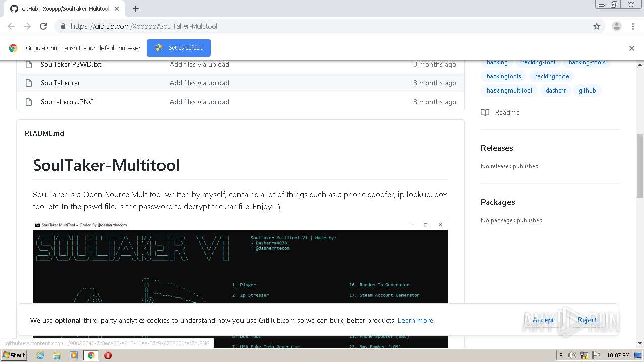Screen dimensions: 644x362
Task: Click No releases published text
Action: click(510, 166)
